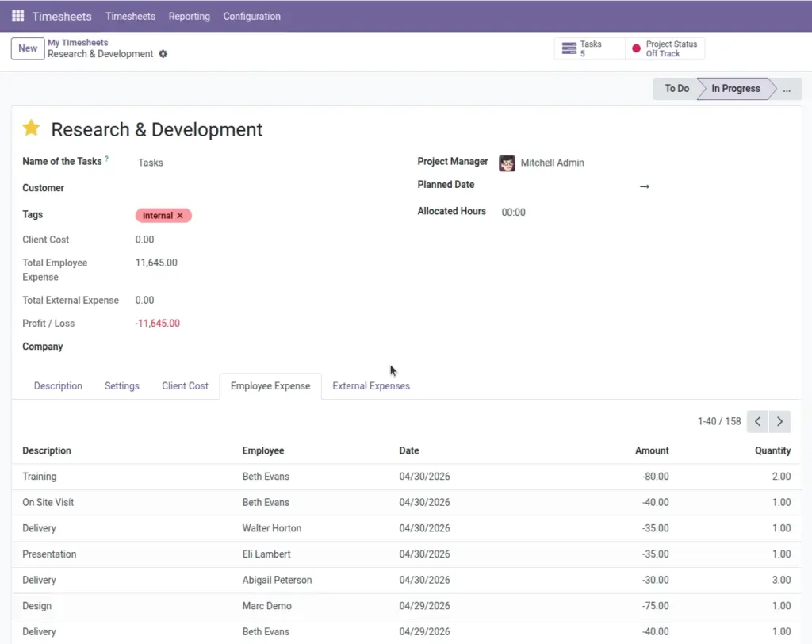The image size is (812, 644).
Task: Set stage to To Do
Action: click(x=676, y=89)
